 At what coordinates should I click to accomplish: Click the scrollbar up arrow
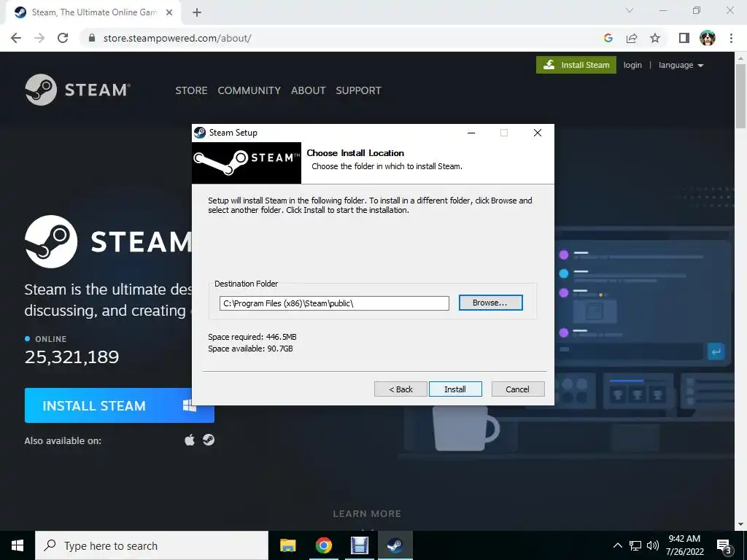[x=740, y=58]
